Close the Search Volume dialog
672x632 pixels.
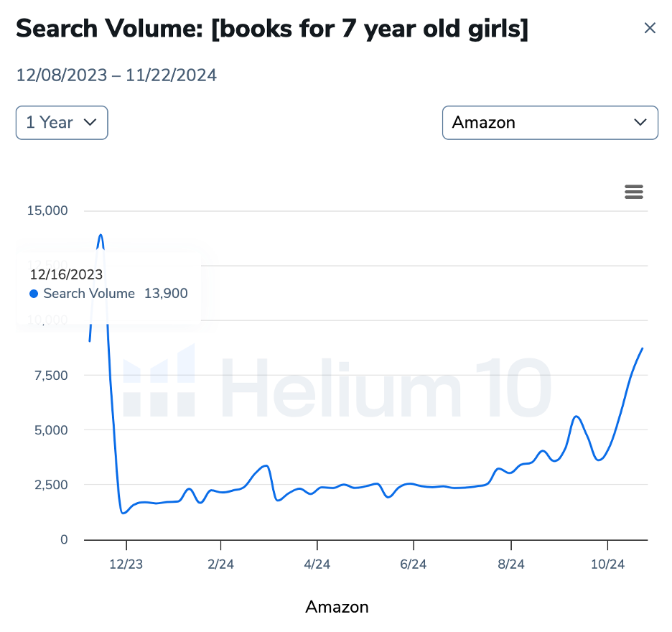click(650, 28)
